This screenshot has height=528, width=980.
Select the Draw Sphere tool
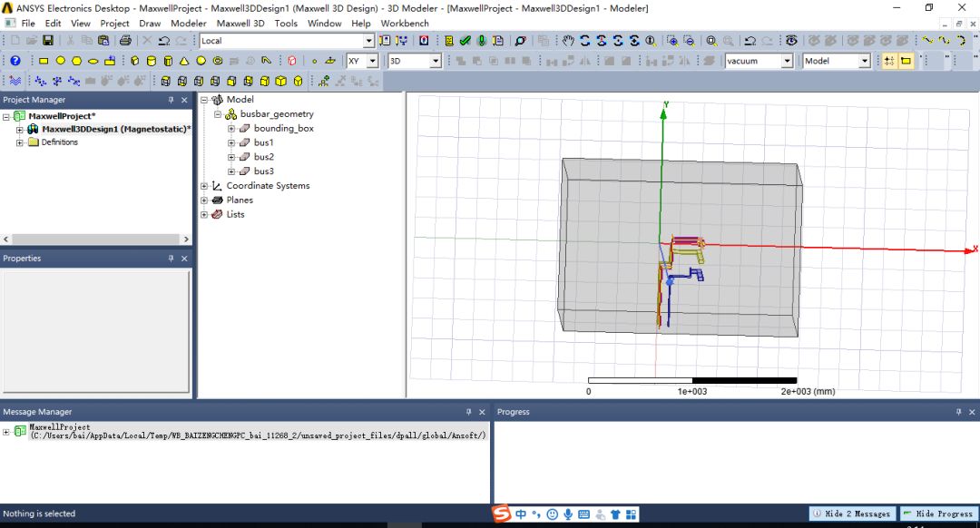[201, 61]
